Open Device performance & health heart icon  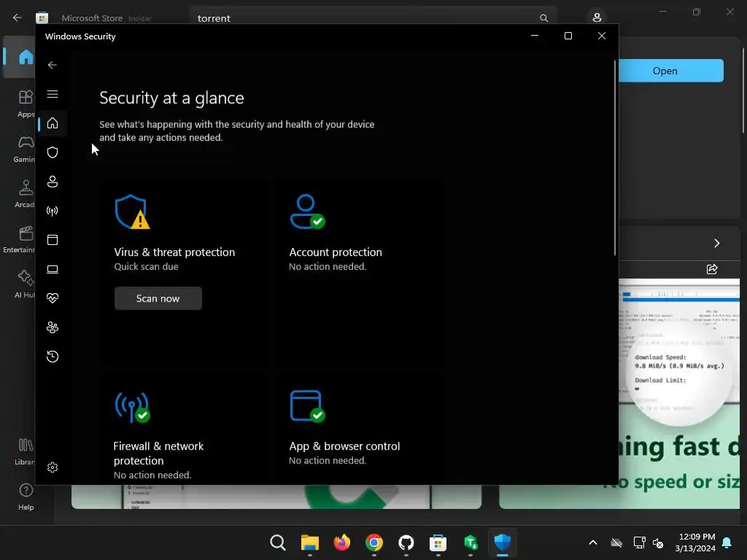pyautogui.click(x=53, y=298)
